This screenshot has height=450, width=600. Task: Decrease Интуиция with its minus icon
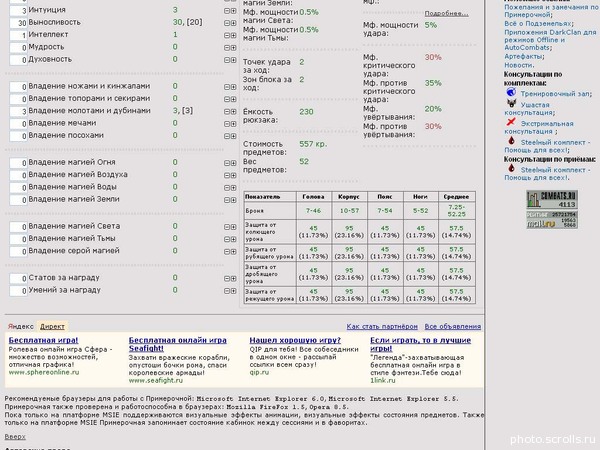click(227, 11)
